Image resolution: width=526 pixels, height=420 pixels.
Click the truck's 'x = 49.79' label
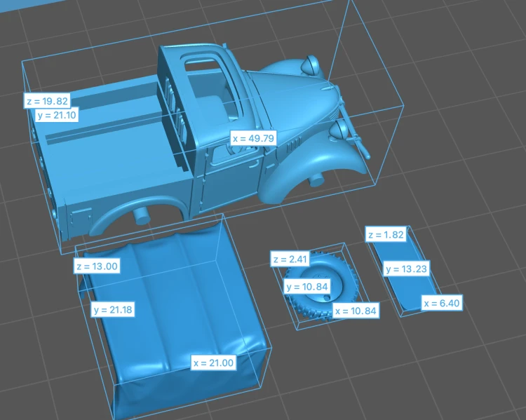pyautogui.click(x=254, y=138)
